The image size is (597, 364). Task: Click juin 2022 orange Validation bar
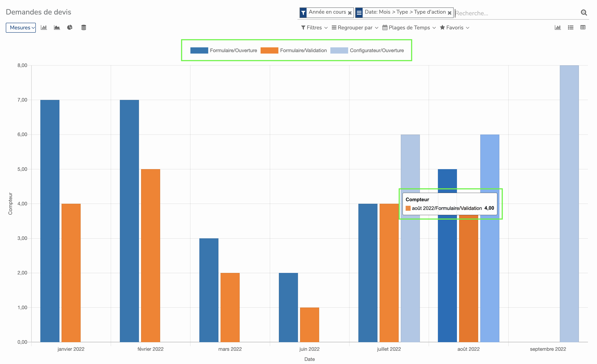click(x=309, y=325)
